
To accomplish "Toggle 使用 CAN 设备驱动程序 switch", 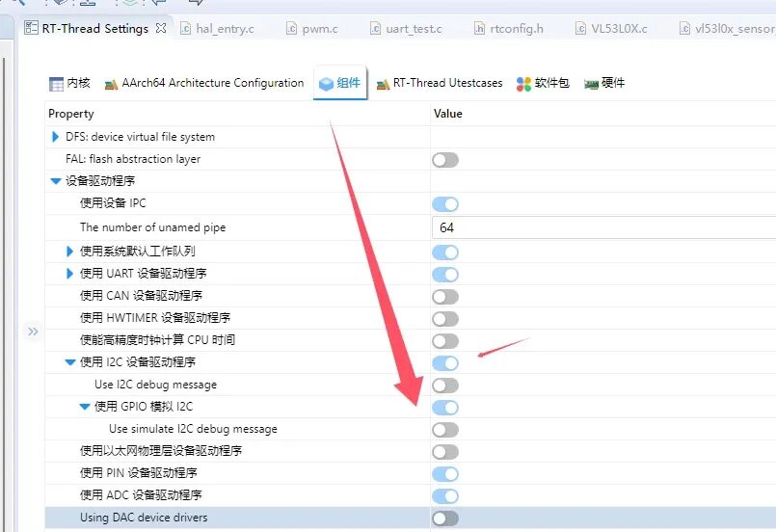I will [x=445, y=296].
